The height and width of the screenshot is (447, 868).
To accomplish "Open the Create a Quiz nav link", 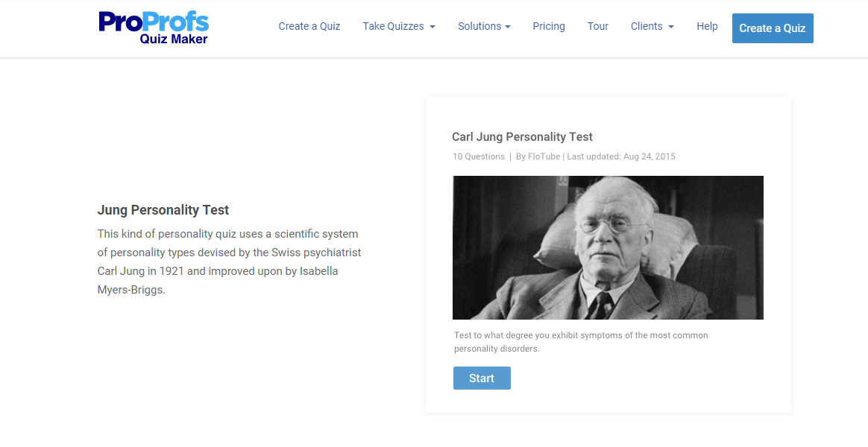I will tap(309, 26).
